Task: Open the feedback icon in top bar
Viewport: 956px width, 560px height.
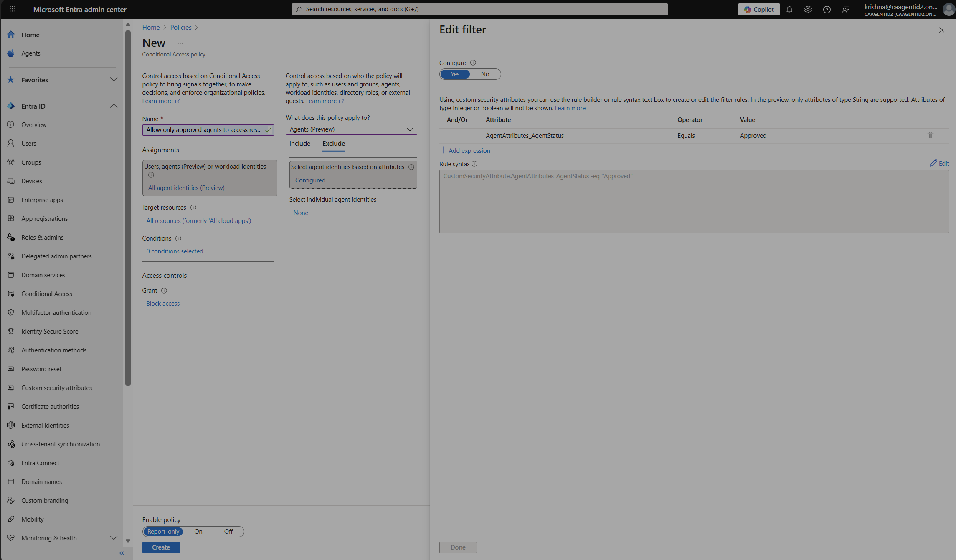Action: click(845, 9)
